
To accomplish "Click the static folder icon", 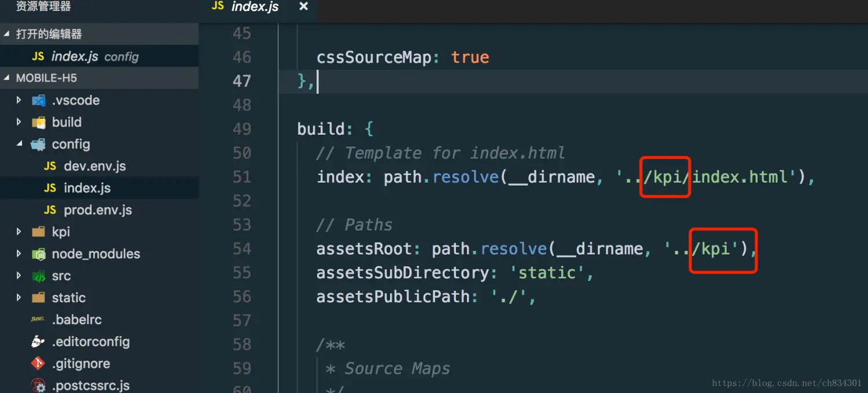I will coord(39,298).
